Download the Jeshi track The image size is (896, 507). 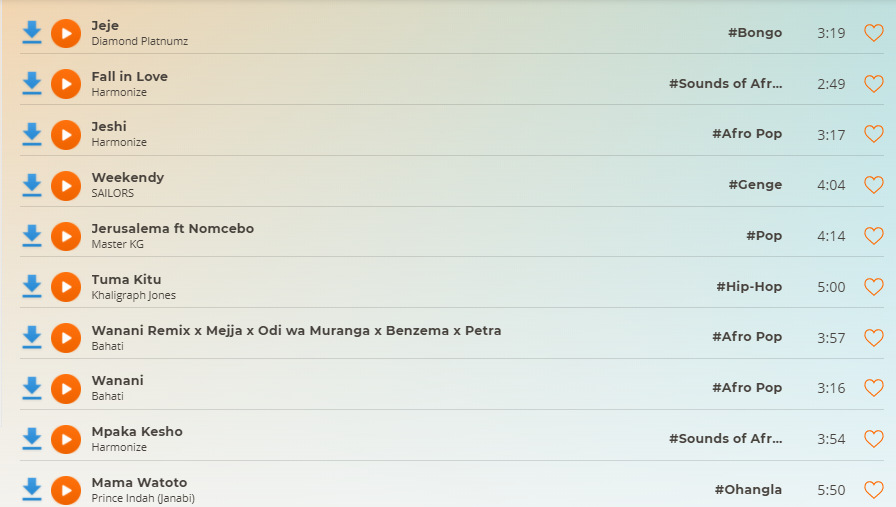[x=32, y=134]
